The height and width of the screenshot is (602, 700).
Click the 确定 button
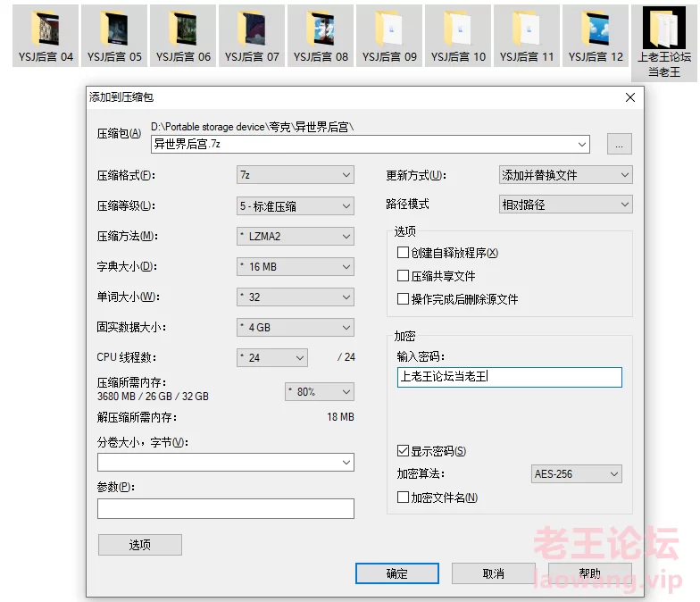(x=396, y=573)
